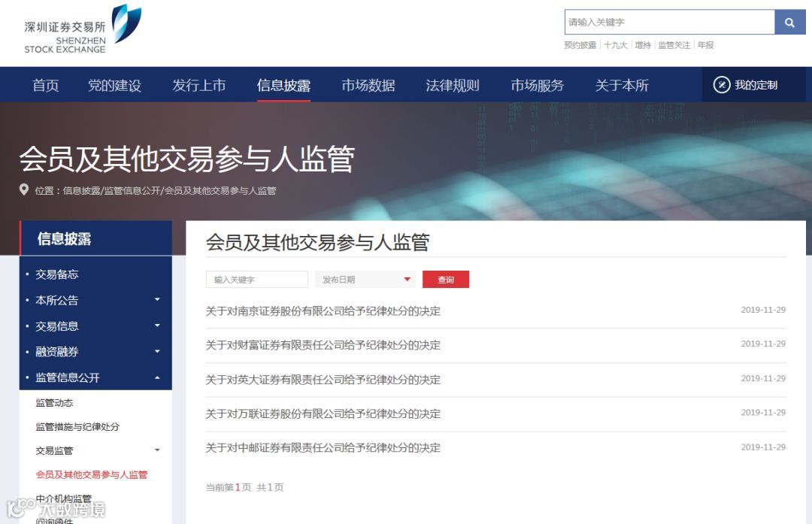Open 监管措施与纪律处分 submenu item

[77, 427]
